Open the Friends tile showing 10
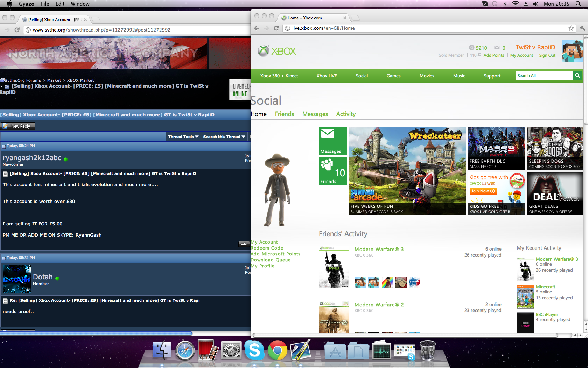The height and width of the screenshot is (368, 588). tap(332, 171)
